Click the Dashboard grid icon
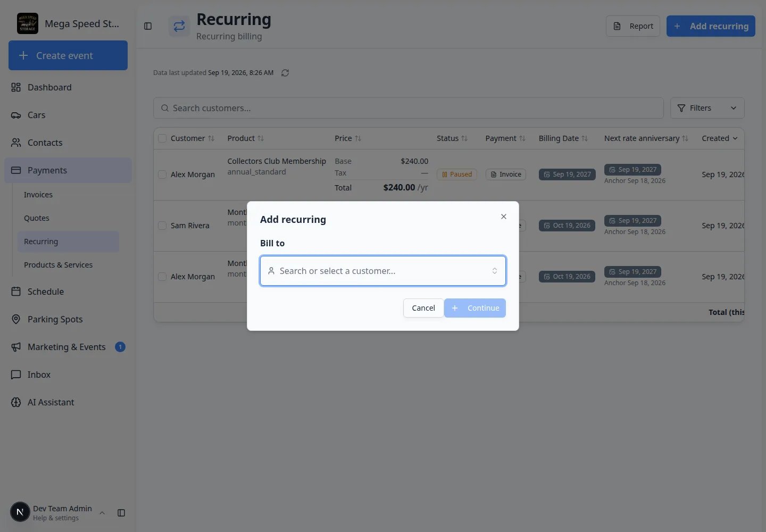 click(x=16, y=87)
